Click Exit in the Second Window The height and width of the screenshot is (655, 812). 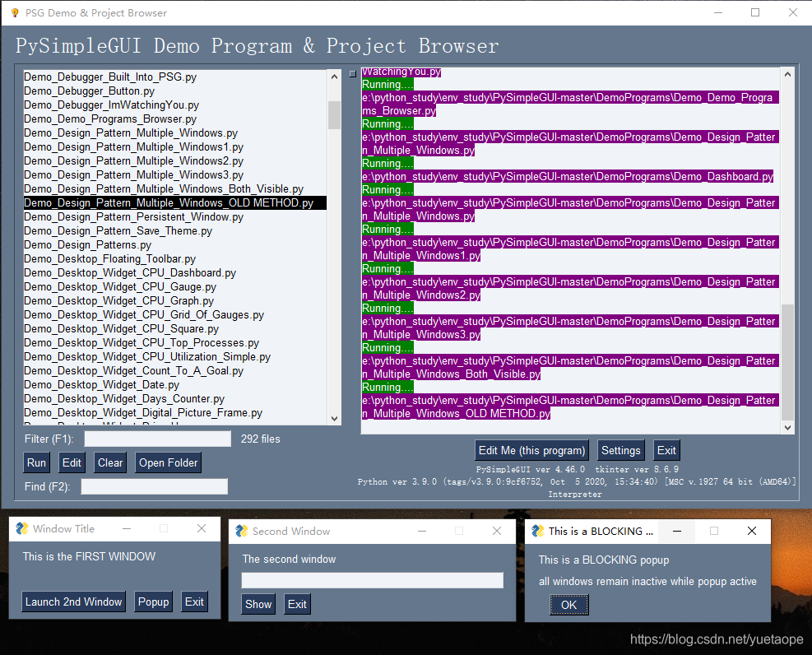click(297, 604)
